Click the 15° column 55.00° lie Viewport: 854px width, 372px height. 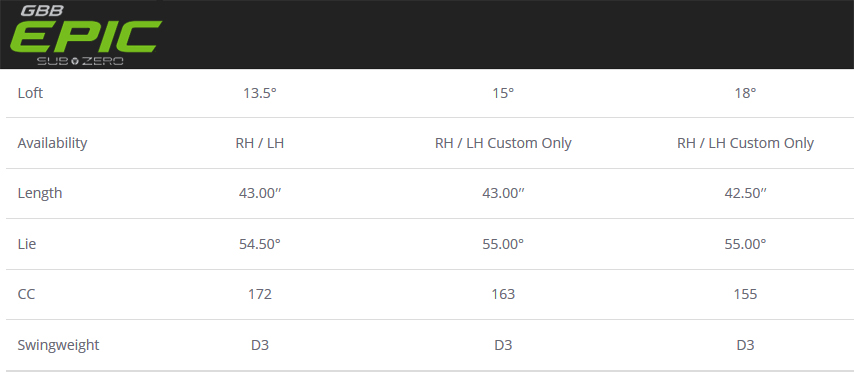pos(503,244)
